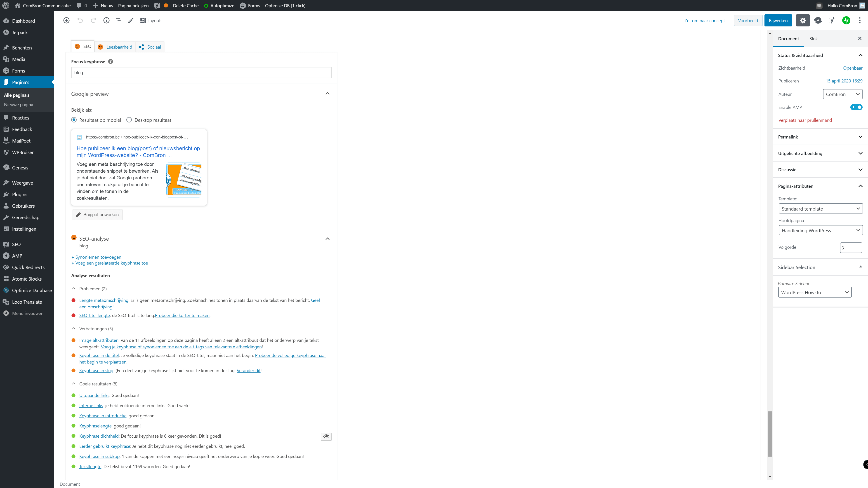This screenshot has height=488, width=868.
Task: Click the Snippet bewerken button
Action: coord(97,215)
